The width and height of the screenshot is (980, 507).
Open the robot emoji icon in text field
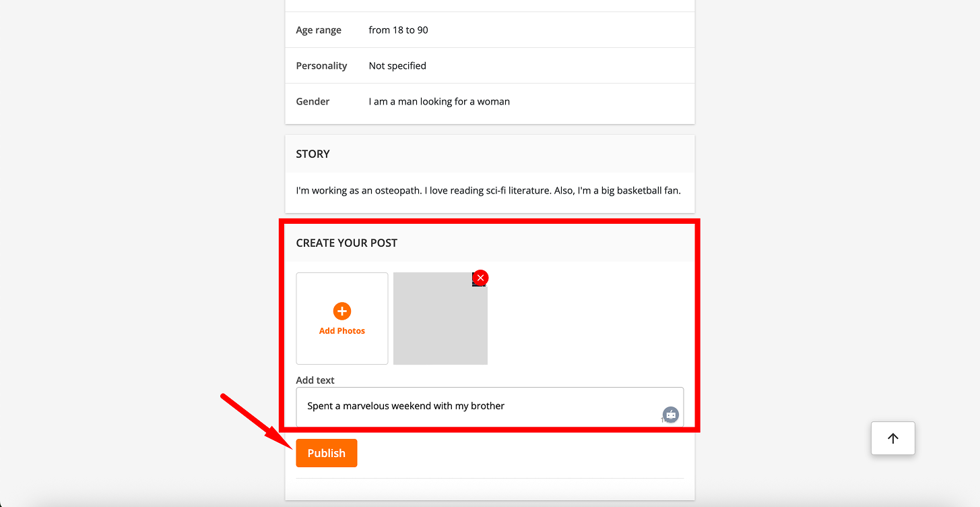(669, 414)
